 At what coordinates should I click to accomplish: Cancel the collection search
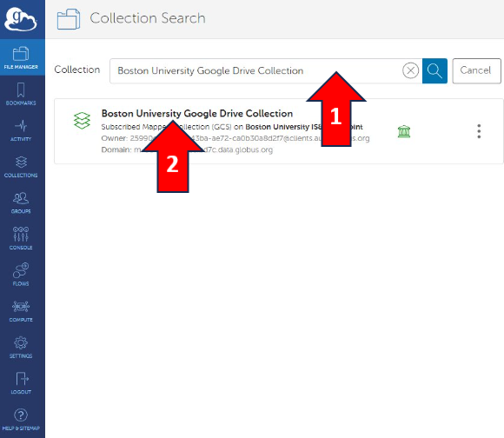[476, 70]
